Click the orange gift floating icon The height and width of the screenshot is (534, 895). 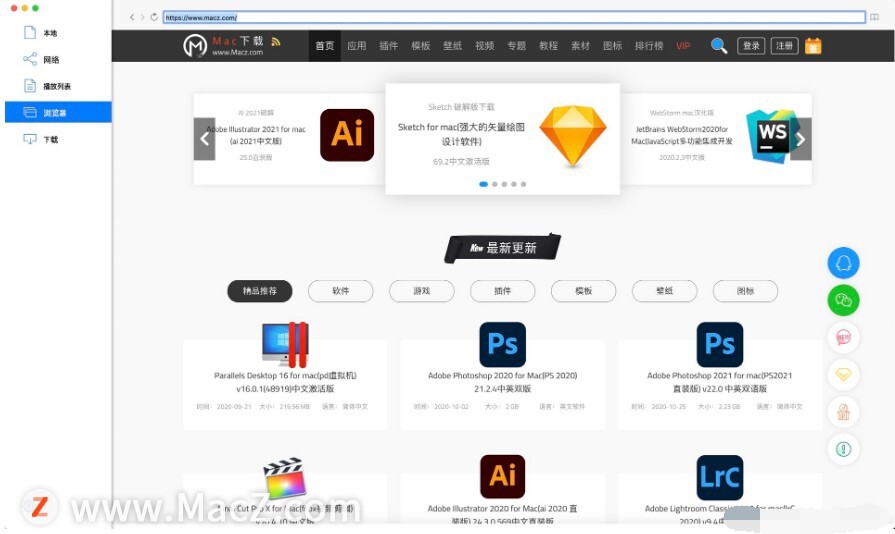[843, 411]
